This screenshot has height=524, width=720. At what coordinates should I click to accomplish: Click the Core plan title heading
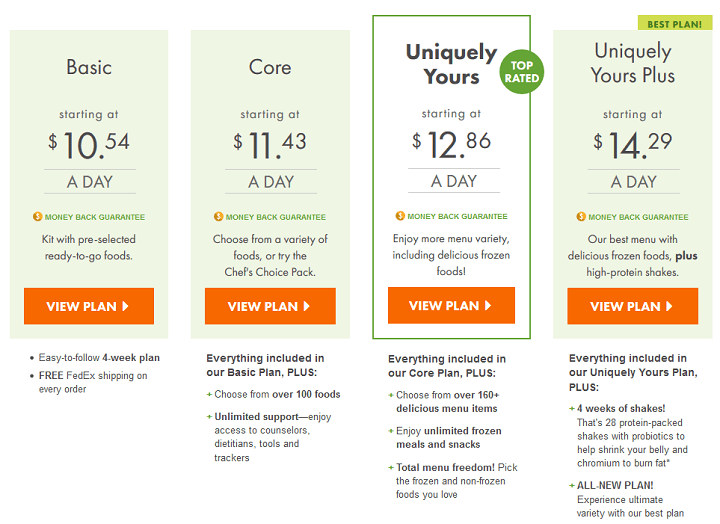270,68
